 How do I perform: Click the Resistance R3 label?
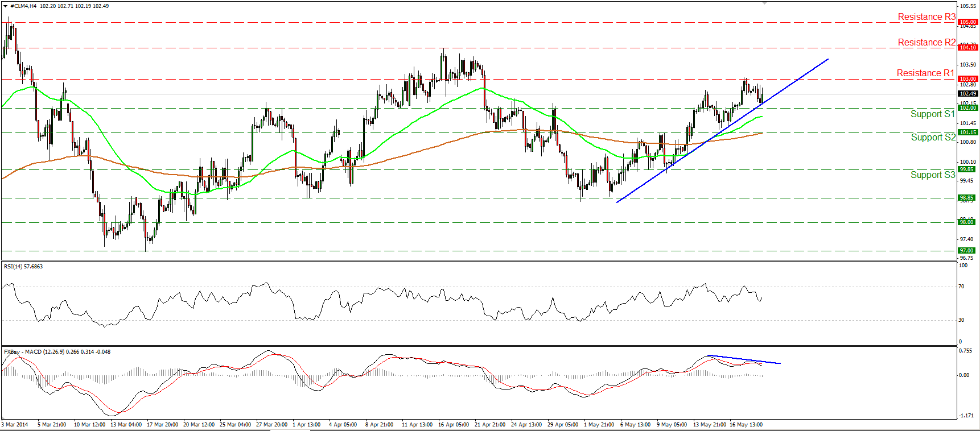tap(927, 17)
